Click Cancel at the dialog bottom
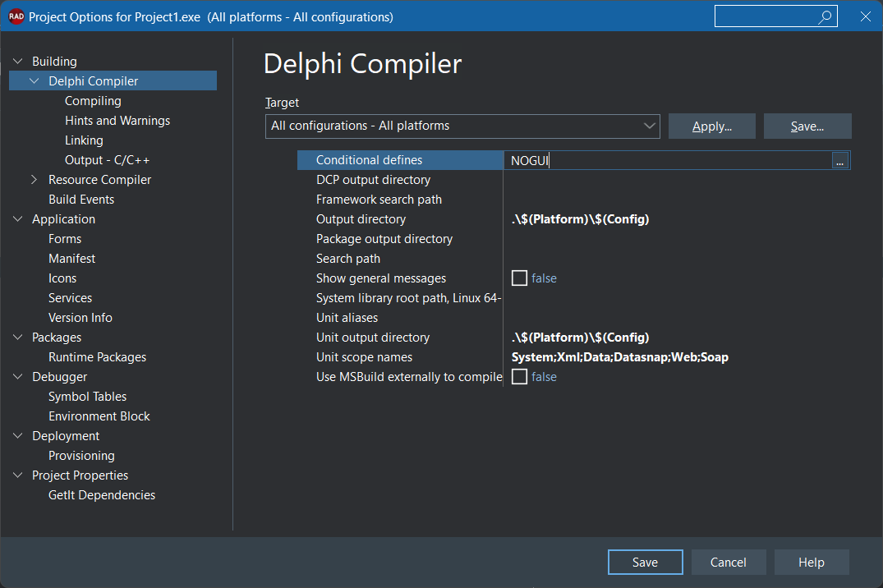This screenshot has width=883, height=588. point(728,562)
